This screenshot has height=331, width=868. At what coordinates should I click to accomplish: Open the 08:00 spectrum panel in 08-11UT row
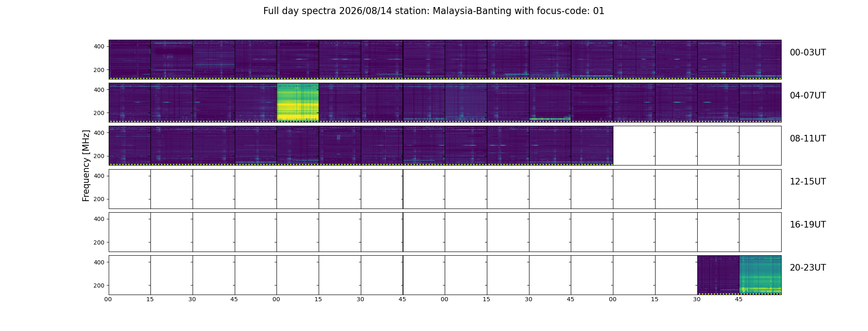pos(129,145)
